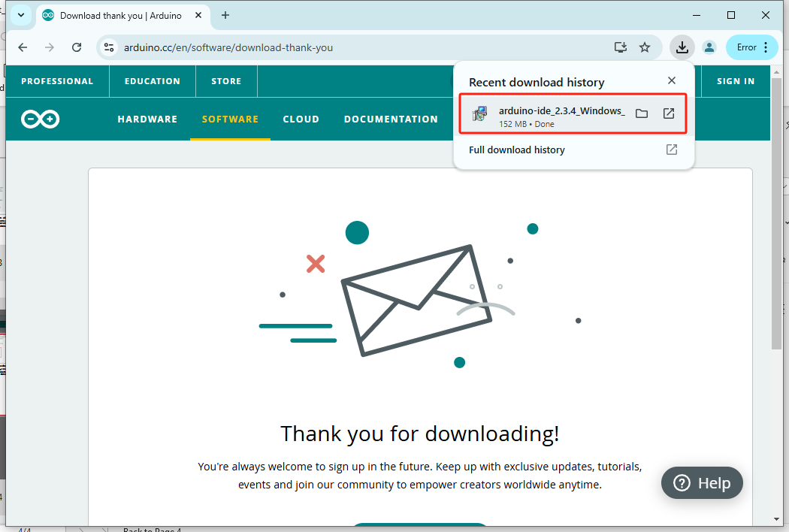Open the Error Chrome menu button

click(x=751, y=47)
